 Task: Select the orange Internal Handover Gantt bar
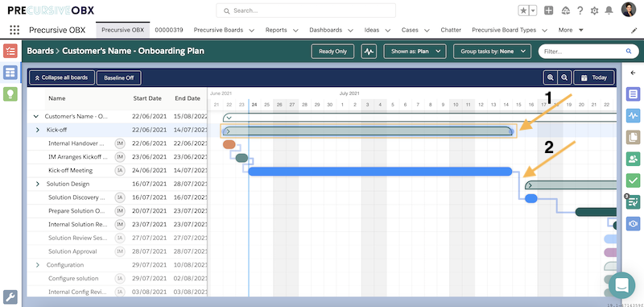[229, 144]
